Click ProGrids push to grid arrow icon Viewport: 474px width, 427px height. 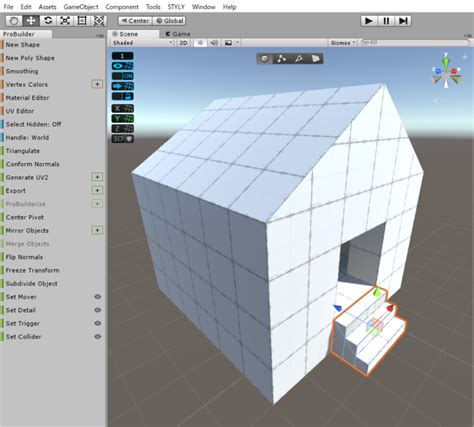pyautogui.click(x=123, y=86)
